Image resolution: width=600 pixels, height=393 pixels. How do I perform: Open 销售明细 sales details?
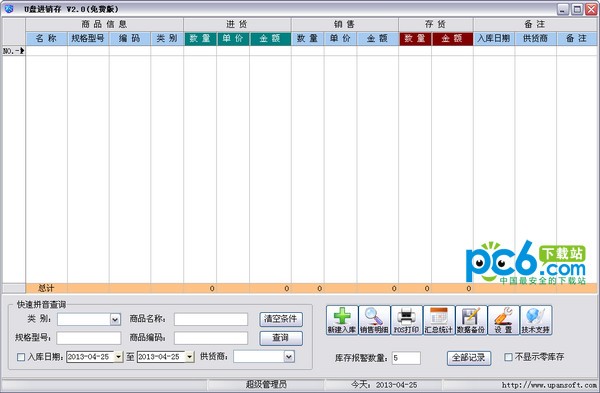(x=374, y=320)
